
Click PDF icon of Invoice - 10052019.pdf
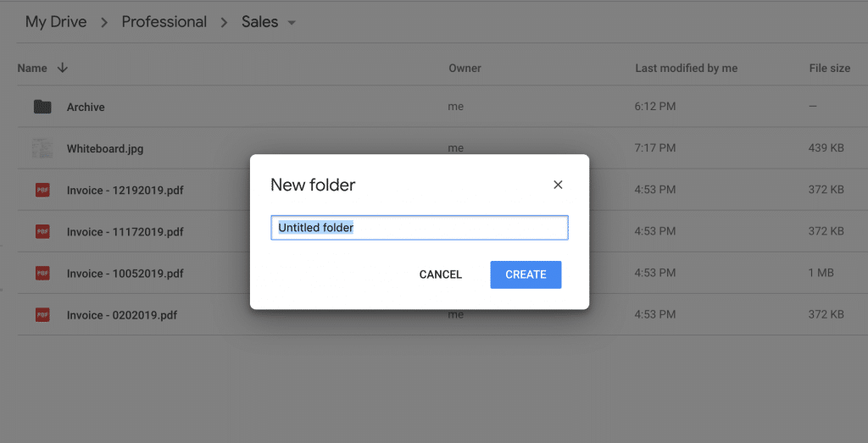(x=42, y=273)
